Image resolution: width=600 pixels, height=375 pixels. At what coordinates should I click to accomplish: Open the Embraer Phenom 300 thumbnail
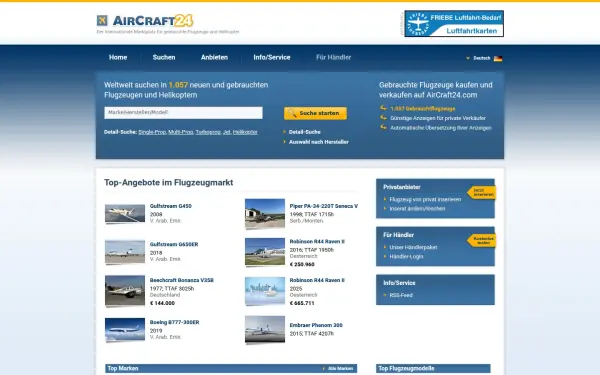pos(265,329)
